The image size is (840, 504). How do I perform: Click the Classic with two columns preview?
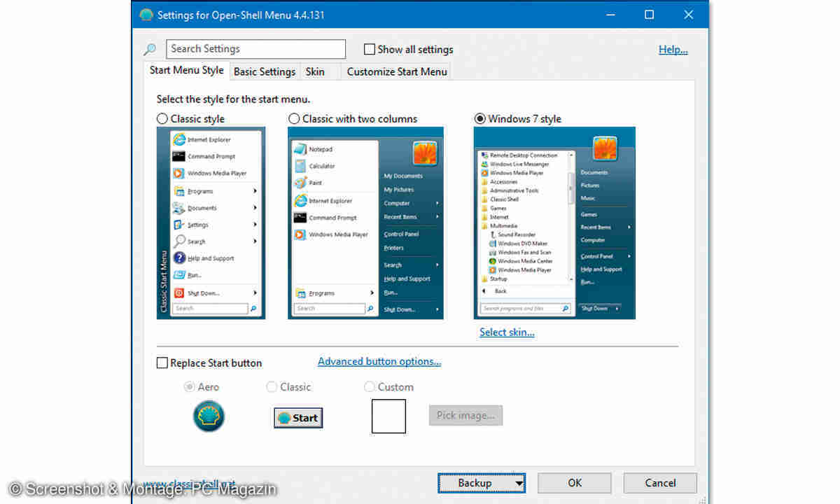[x=365, y=223]
